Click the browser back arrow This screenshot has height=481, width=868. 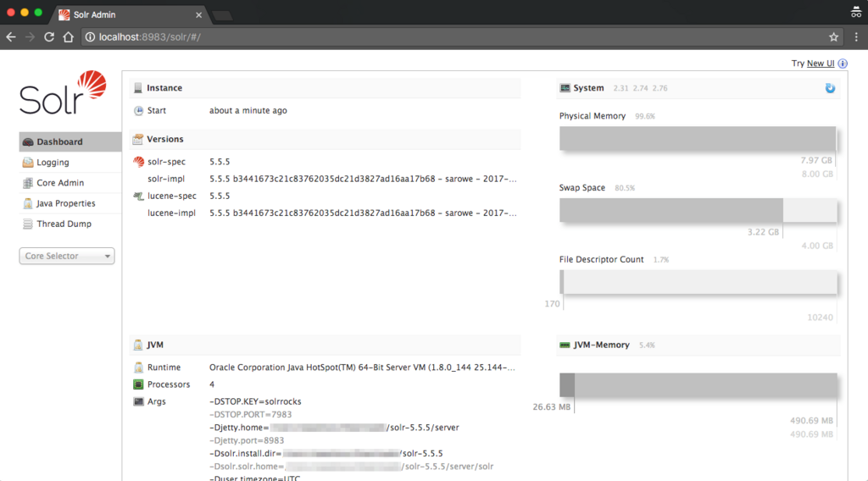(x=11, y=37)
